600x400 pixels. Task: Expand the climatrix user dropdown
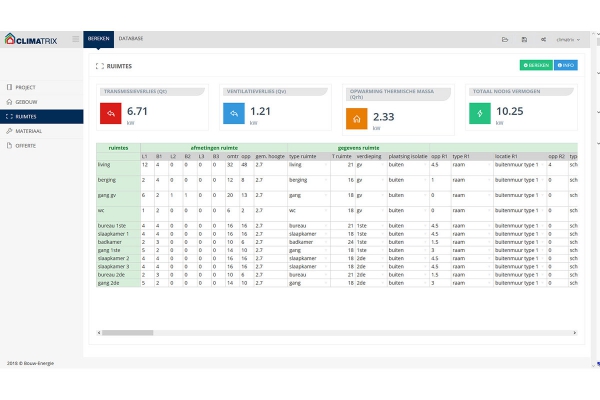[568, 39]
